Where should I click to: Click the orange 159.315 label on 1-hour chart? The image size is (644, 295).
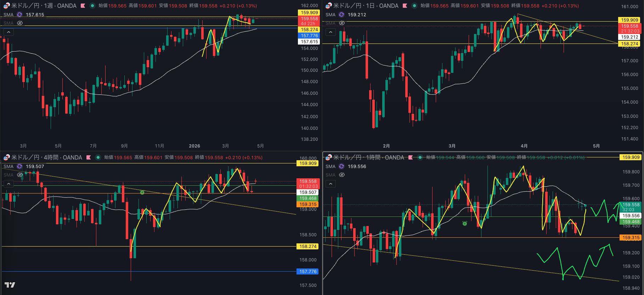[631, 238]
